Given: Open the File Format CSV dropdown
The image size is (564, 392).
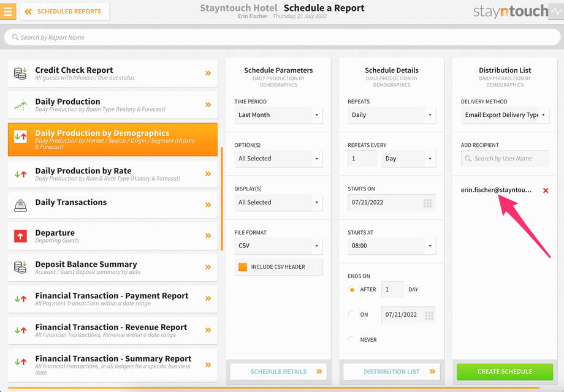Looking at the screenshot, I should click(x=278, y=246).
